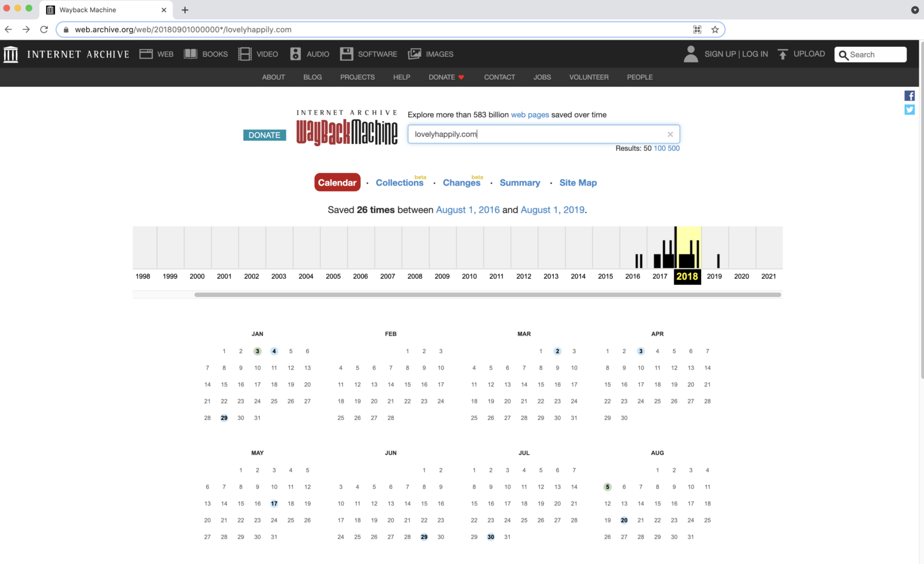
Task: Switch to the Site Map tab
Action: coord(578,183)
